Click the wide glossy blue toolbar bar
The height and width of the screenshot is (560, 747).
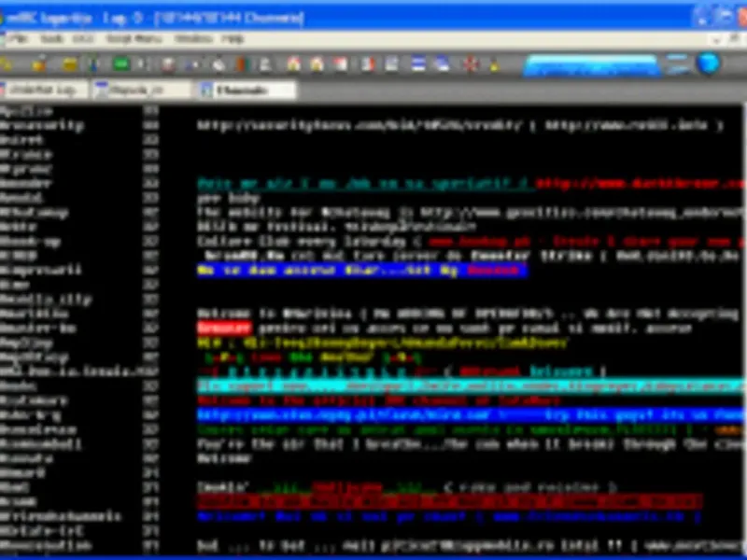click(x=591, y=64)
